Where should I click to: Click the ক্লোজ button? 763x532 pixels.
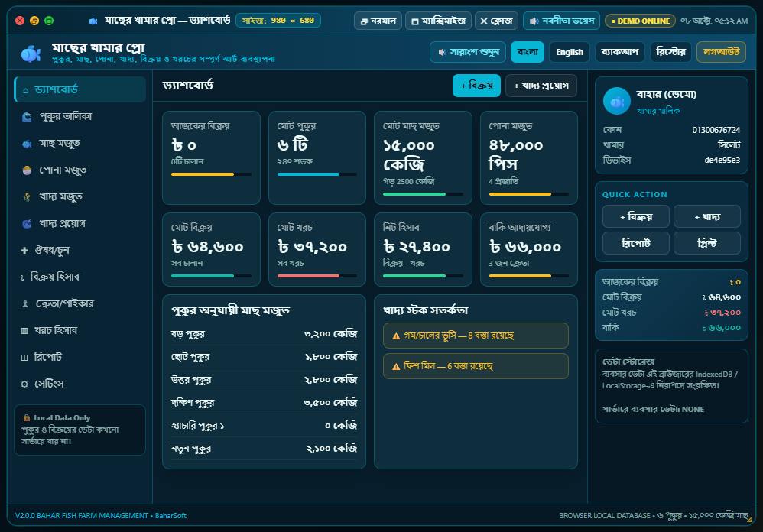[496, 21]
